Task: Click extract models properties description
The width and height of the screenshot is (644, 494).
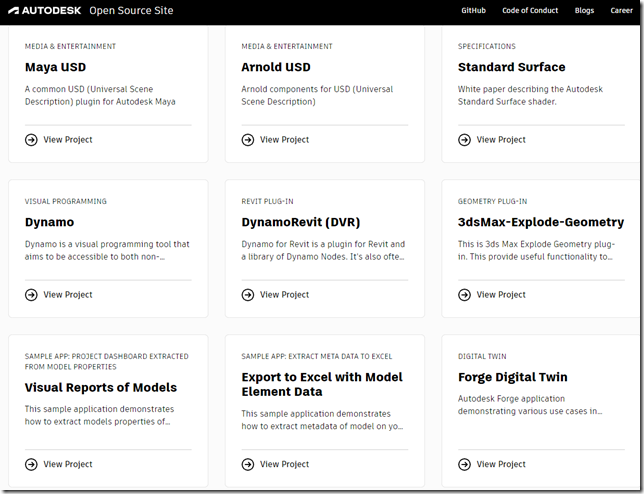Action: click(99, 415)
